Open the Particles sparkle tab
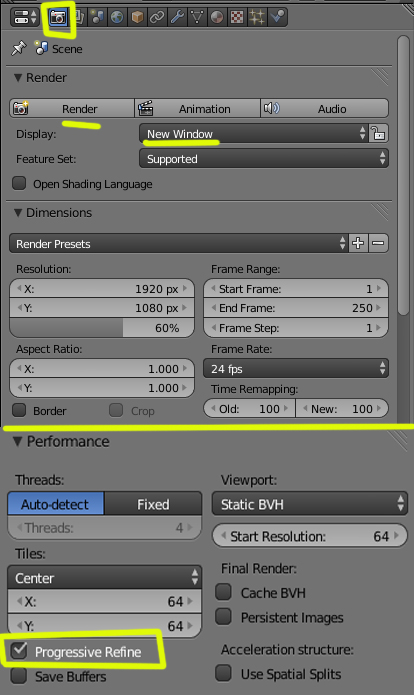The width and height of the screenshot is (414, 695). click(x=257, y=17)
